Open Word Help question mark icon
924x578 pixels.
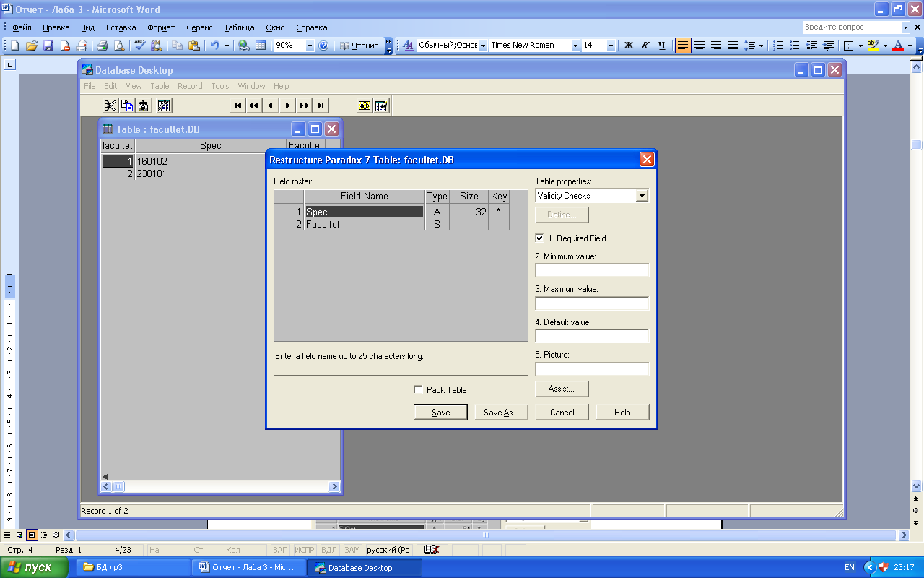coord(323,46)
